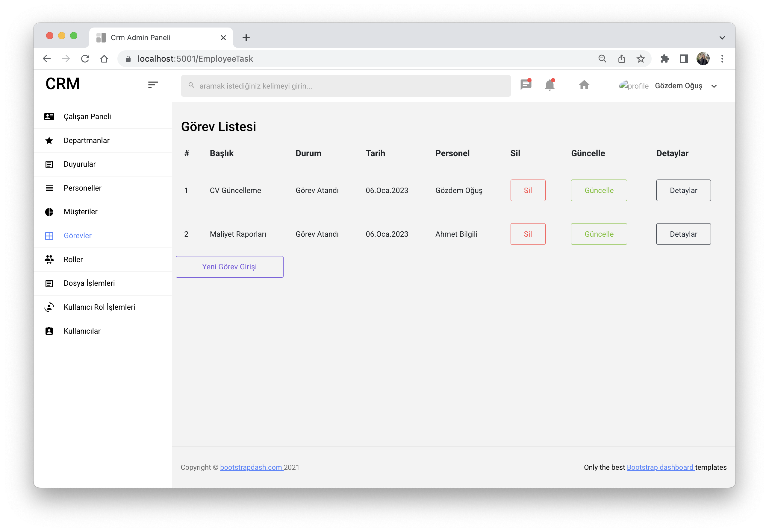Focus the search keyword input field
Screen dimensions: 769x532
[x=346, y=86]
